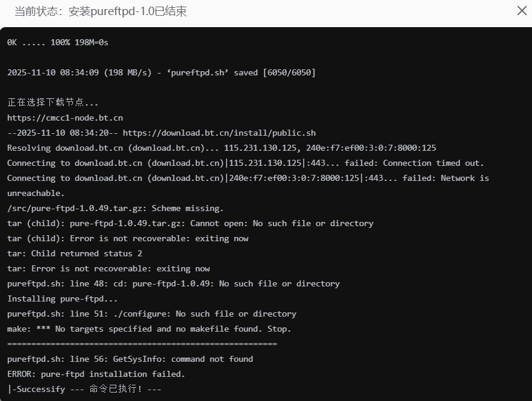Close the pureftpd installation log dialog
The height and width of the screenshot is (401, 532).
(x=522, y=11)
